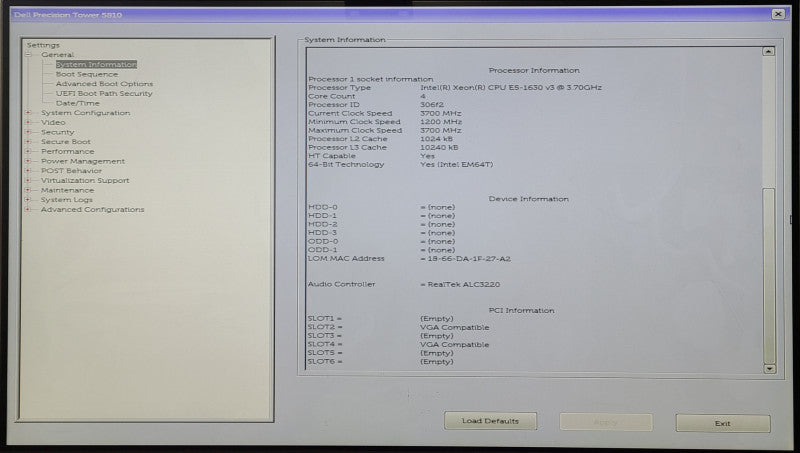Expand the Power Management node
The image size is (800, 453).
click(29, 161)
